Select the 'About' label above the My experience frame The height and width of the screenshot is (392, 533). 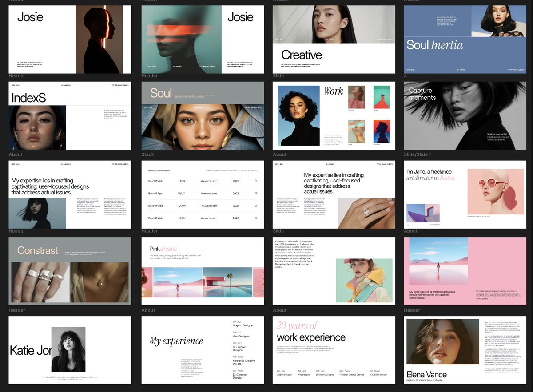tap(148, 310)
